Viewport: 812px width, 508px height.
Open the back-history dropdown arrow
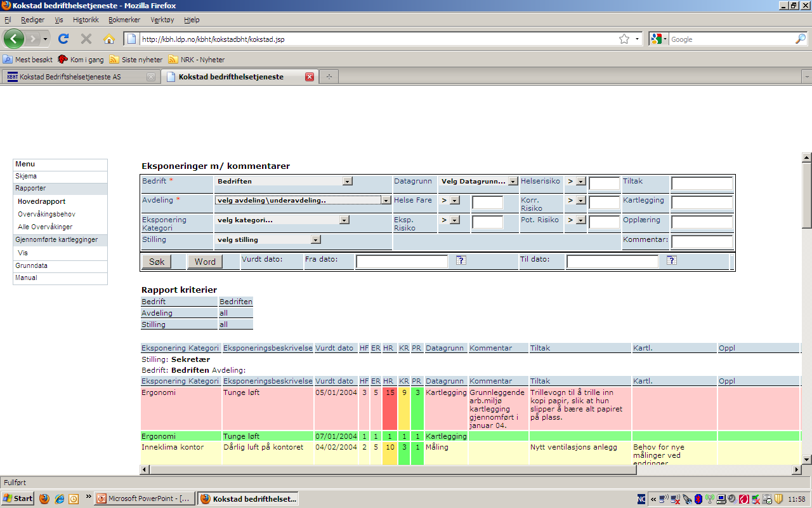pos(45,39)
